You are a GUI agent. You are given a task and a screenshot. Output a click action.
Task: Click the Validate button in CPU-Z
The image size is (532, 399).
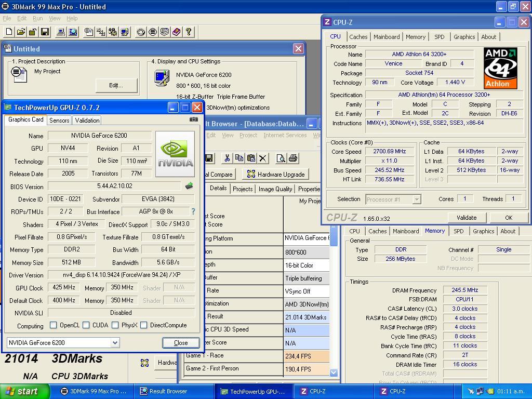point(467,218)
